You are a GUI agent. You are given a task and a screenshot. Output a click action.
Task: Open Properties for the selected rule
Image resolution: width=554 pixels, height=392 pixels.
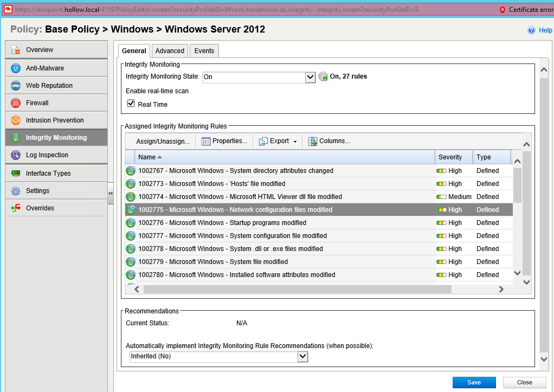[224, 141]
